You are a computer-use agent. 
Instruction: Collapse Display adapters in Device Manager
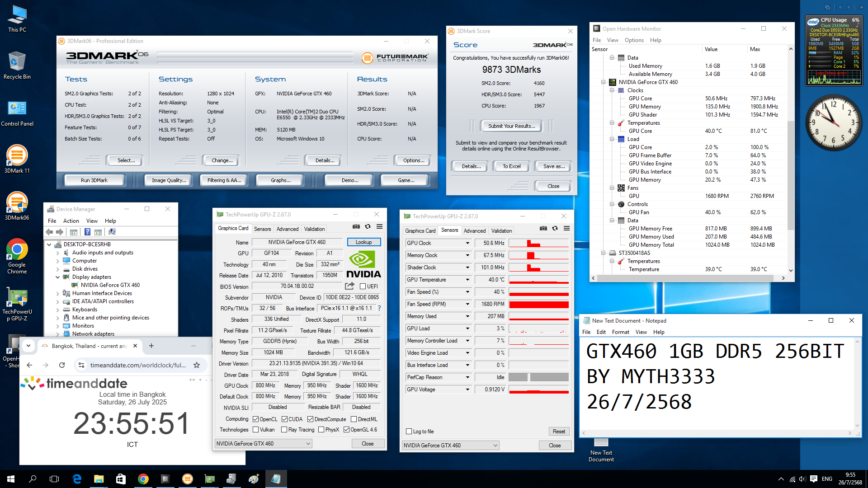(57, 277)
